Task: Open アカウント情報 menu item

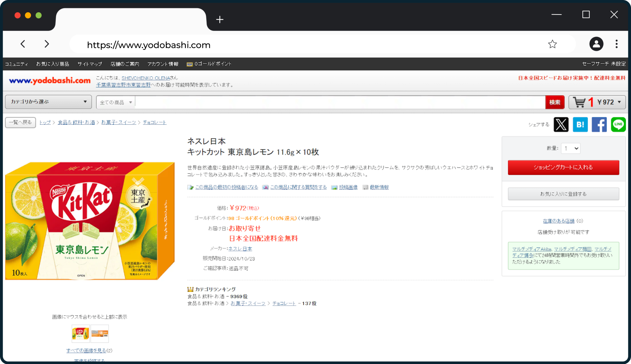Action: pyautogui.click(x=163, y=64)
